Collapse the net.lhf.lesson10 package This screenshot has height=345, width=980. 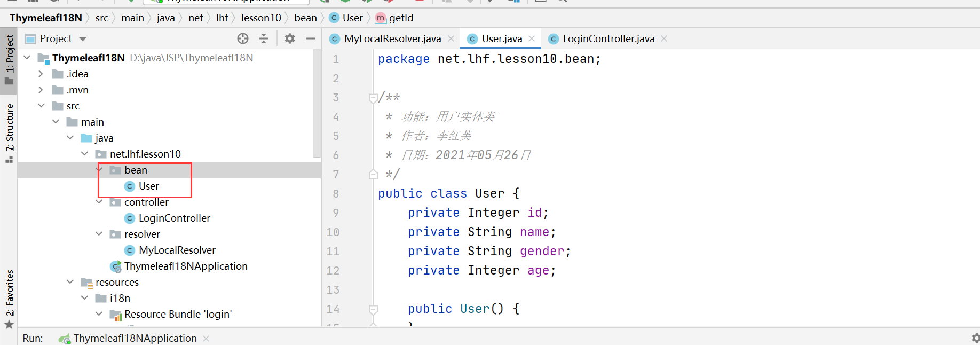pyautogui.click(x=84, y=153)
